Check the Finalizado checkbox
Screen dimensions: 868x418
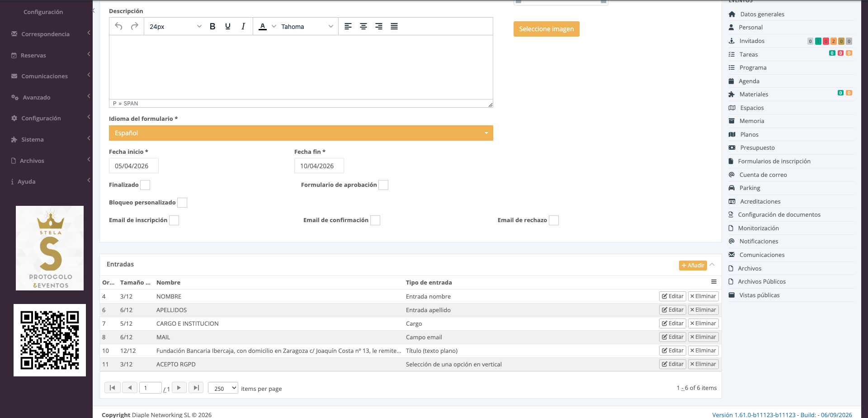pyautogui.click(x=145, y=185)
